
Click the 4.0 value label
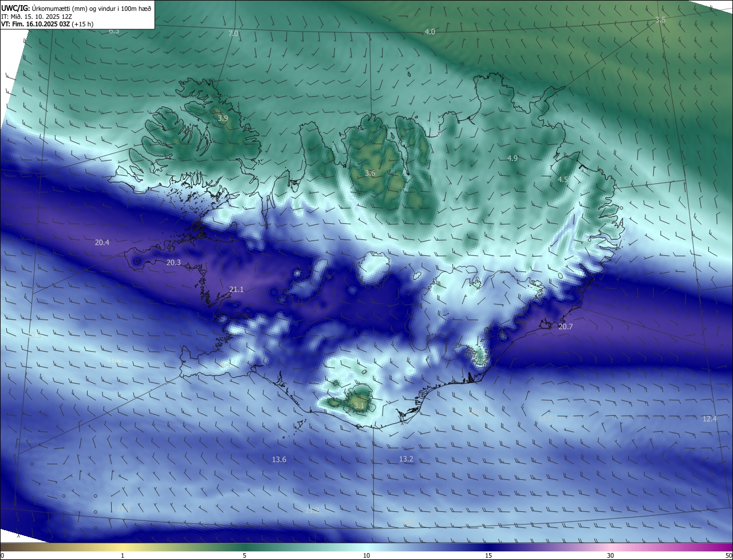(429, 32)
